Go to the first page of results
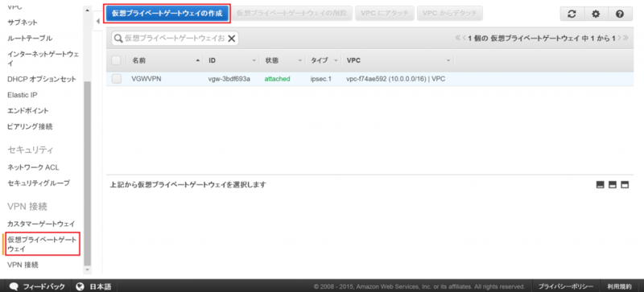The image size is (644, 292). pos(458,38)
